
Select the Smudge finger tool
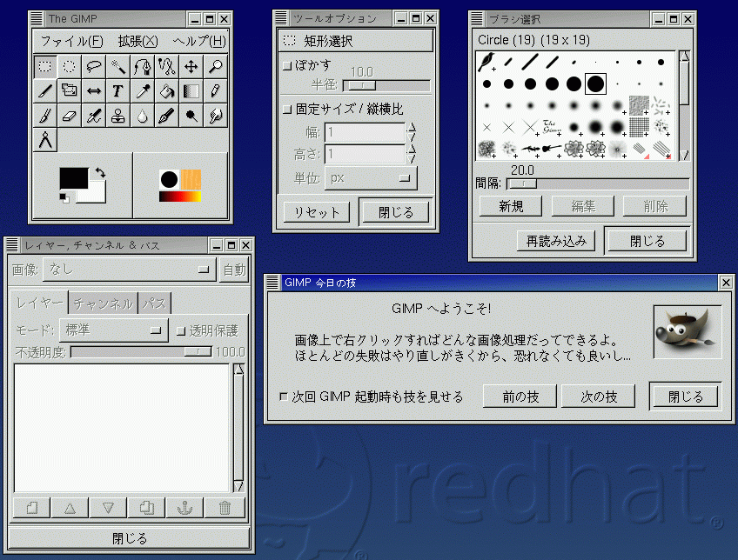[x=216, y=115]
